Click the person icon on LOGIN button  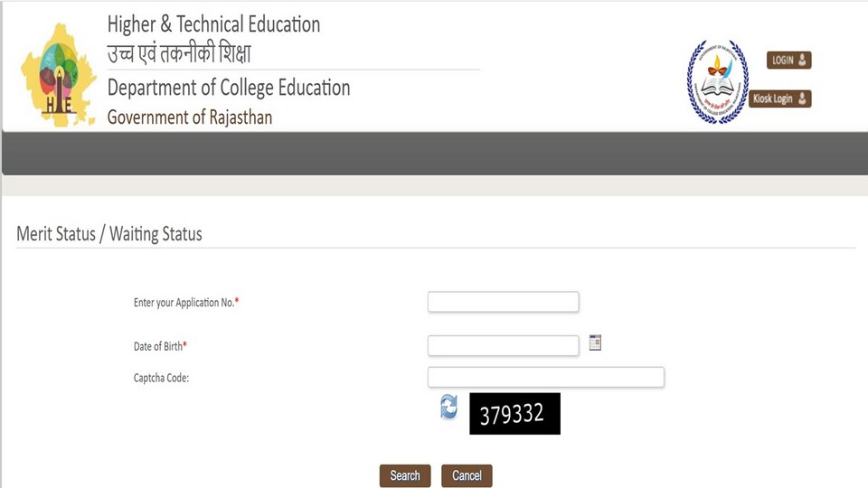[802, 60]
